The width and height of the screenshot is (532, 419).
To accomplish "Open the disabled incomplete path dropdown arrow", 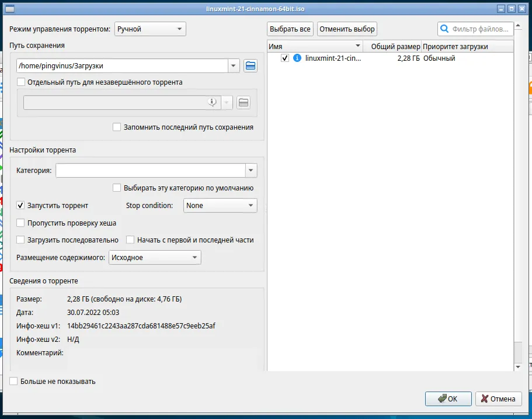I will [x=227, y=102].
